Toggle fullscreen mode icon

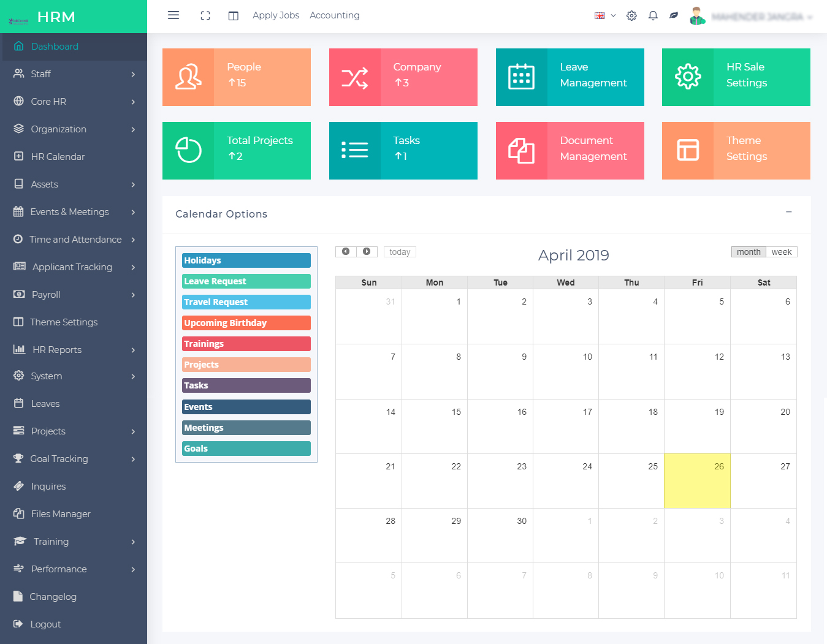click(x=205, y=16)
